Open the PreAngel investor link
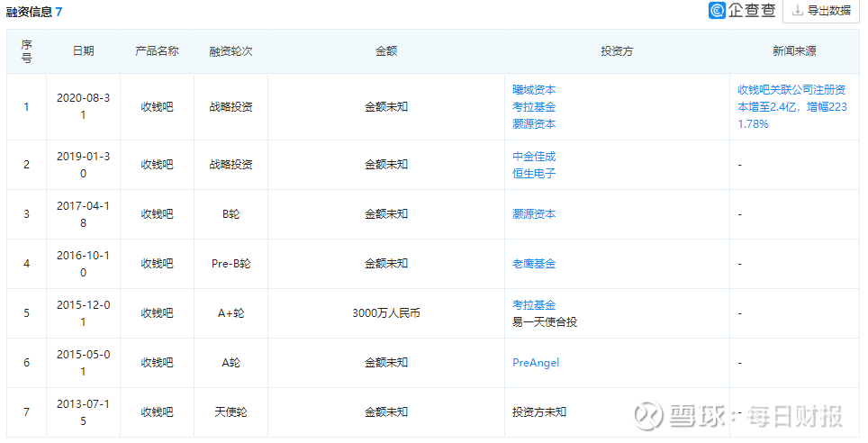This screenshot has height=443, width=868. click(x=536, y=363)
